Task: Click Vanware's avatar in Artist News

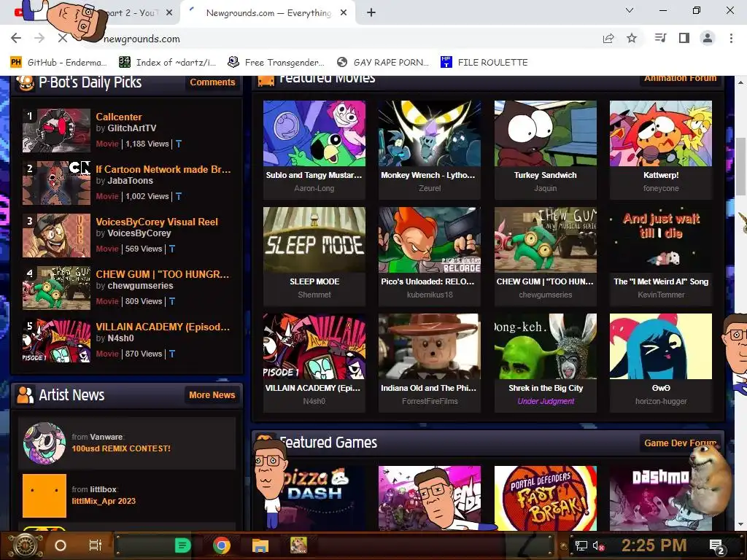Action: tap(44, 443)
